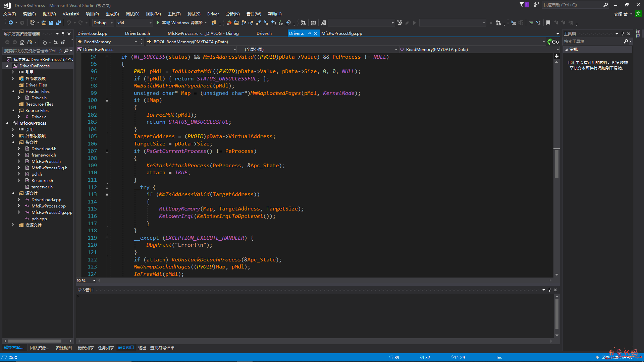Open the 调试(D) menu

pyautogui.click(x=132, y=14)
